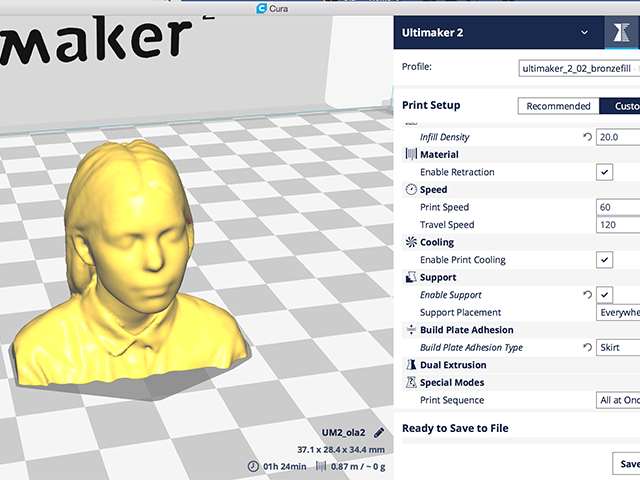Click the 37.1 x 28.4 x 34.4 mm dimensions
The width and height of the screenshot is (640, 480).
tap(341, 449)
